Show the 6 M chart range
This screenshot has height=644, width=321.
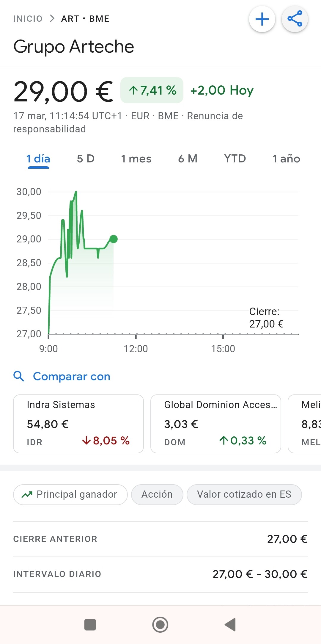coord(188,159)
